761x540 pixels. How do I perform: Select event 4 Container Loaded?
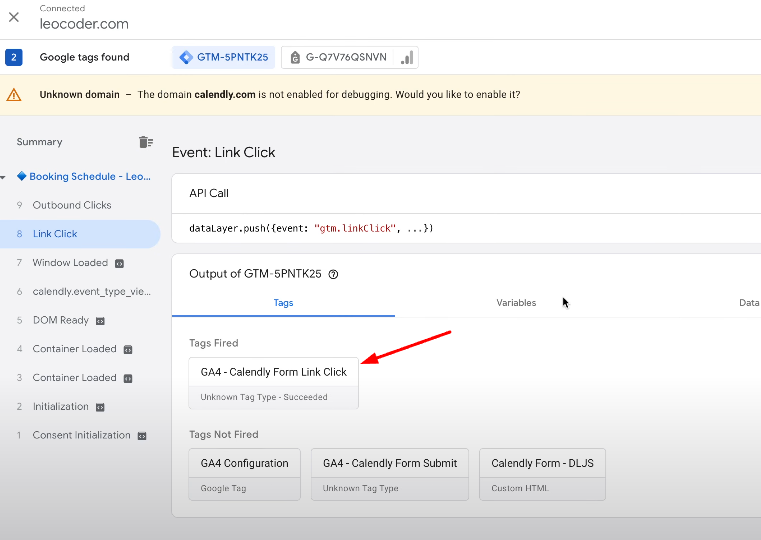80,349
